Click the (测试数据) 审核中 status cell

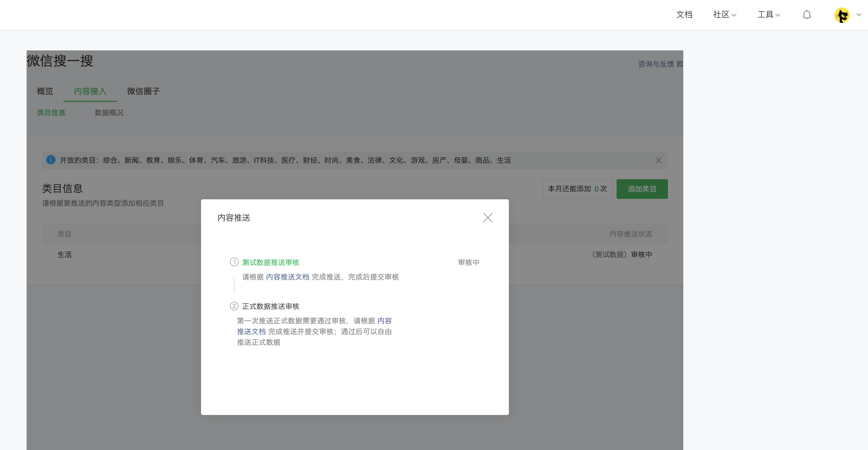click(621, 254)
